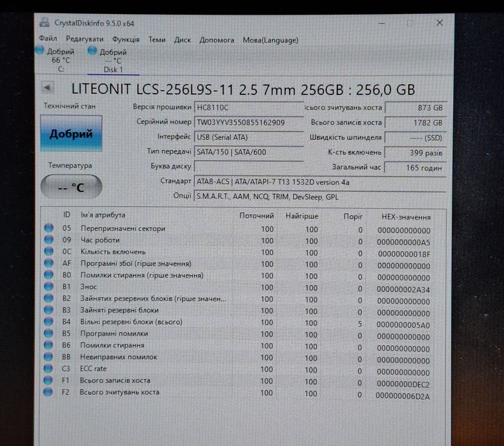Click the status icon of attribute F2

(48, 392)
